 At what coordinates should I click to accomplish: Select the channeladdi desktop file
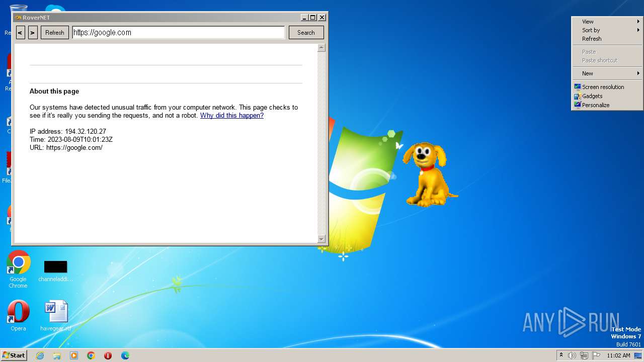coord(55,270)
